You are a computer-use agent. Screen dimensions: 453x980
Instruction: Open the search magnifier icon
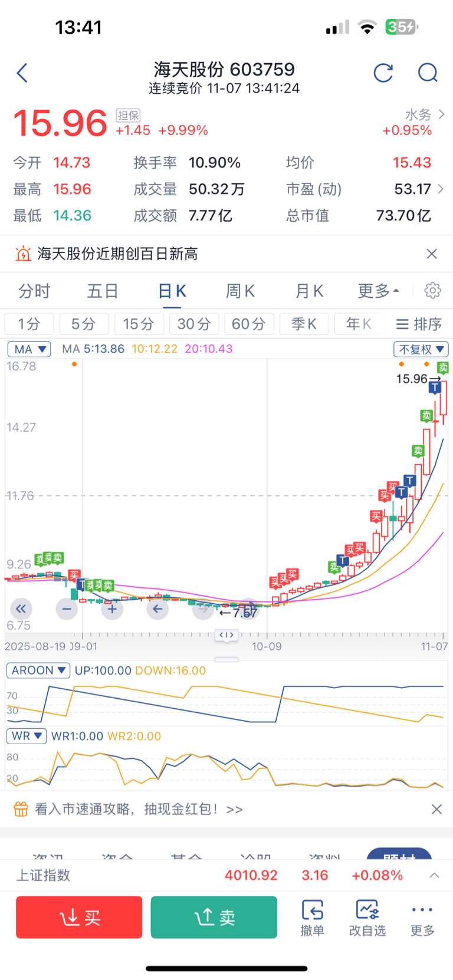[x=428, y=73]
